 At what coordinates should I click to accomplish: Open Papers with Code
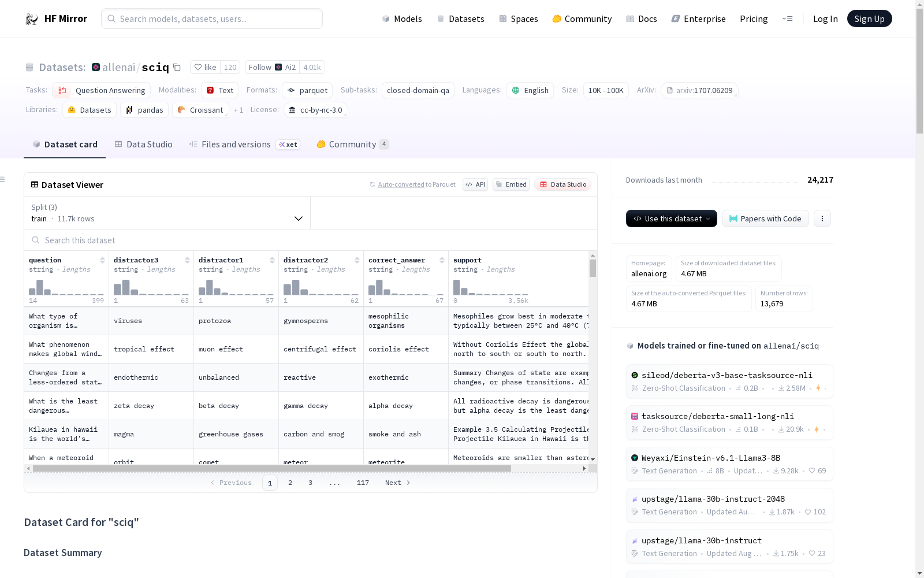click(765, 218)
